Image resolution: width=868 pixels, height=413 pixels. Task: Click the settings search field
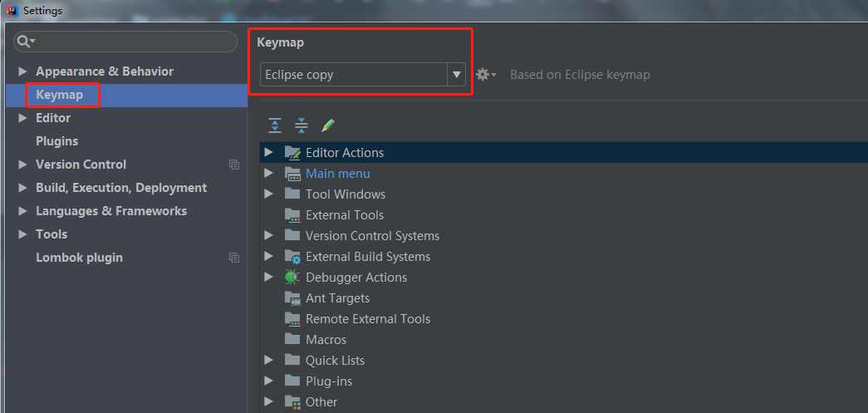click(x=133, y=42)
